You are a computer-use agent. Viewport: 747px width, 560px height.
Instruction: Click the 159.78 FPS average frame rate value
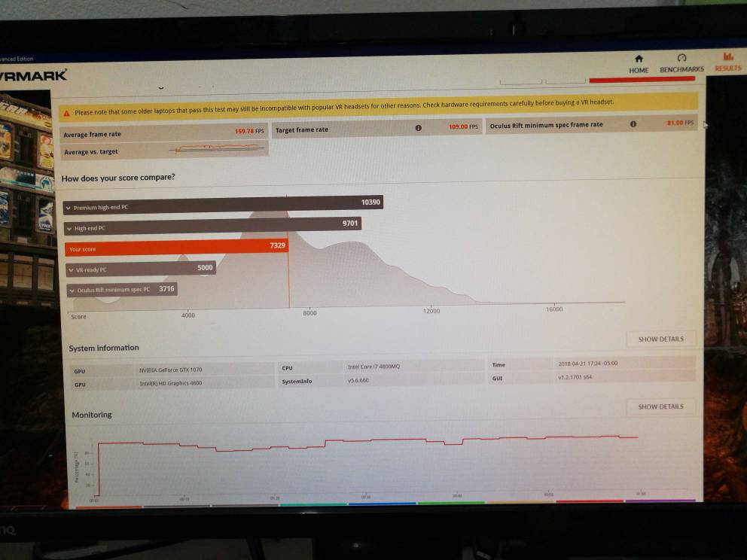click(x=249, y=131)
